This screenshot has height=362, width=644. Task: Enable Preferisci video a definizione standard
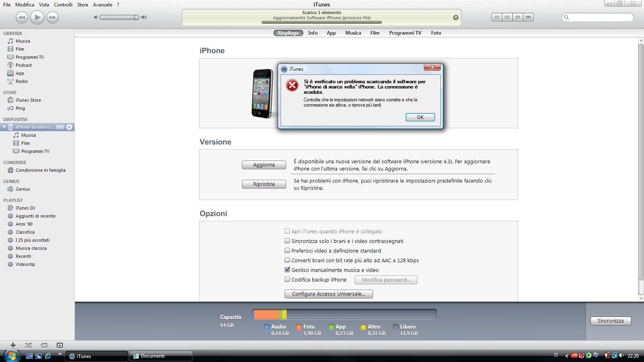click(287, 251)
